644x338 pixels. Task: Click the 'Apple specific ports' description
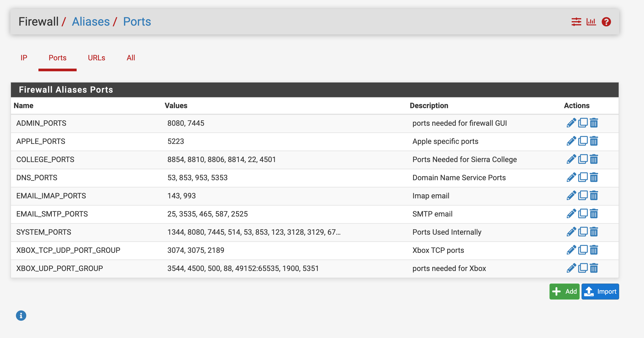(445, 141)
